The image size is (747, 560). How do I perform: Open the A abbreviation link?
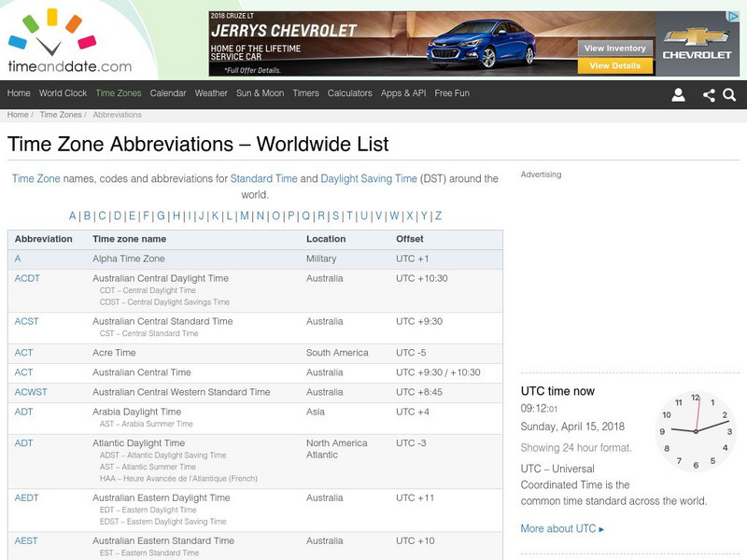18,259
